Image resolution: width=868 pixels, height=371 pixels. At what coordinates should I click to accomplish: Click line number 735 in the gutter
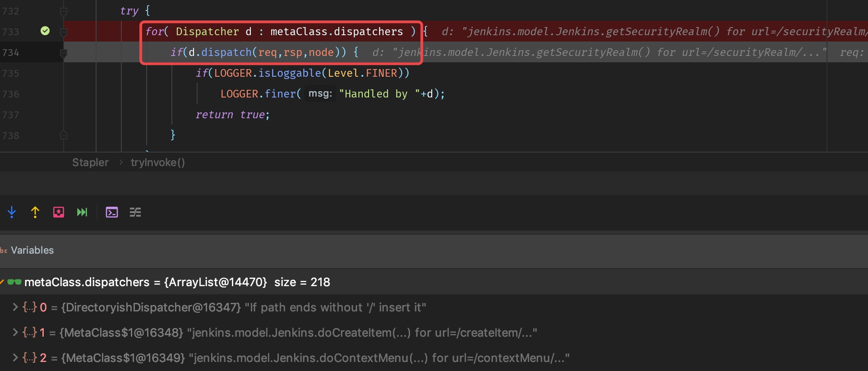11,73
